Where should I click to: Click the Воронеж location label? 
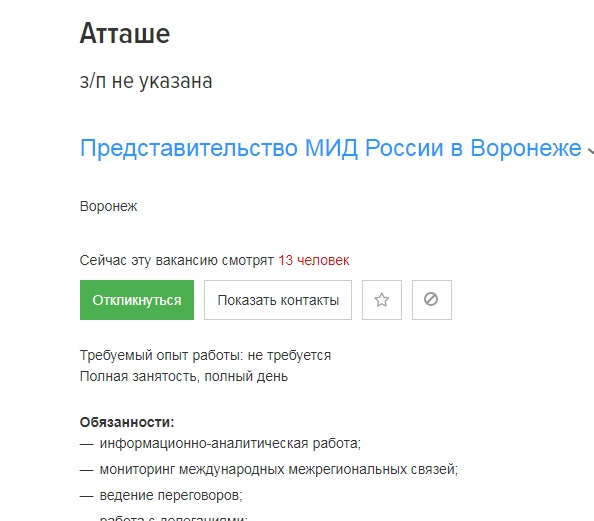pos(108,207)
